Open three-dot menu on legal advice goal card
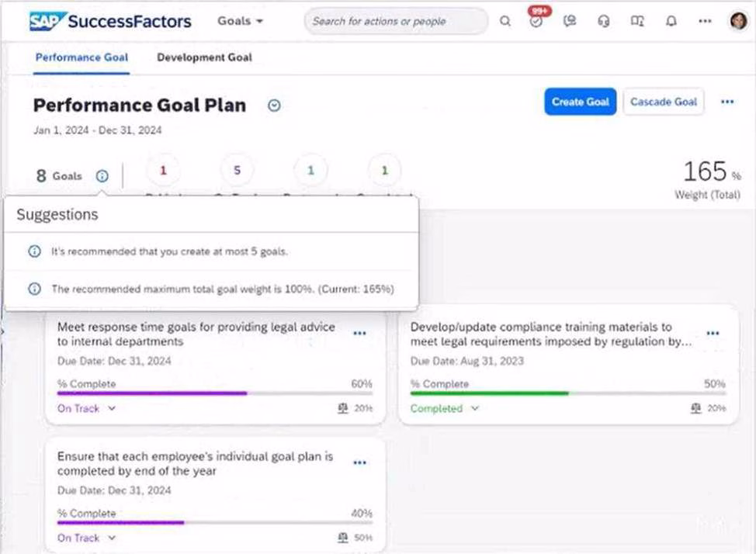Screen dimensions: 756x554 [359, 334]
